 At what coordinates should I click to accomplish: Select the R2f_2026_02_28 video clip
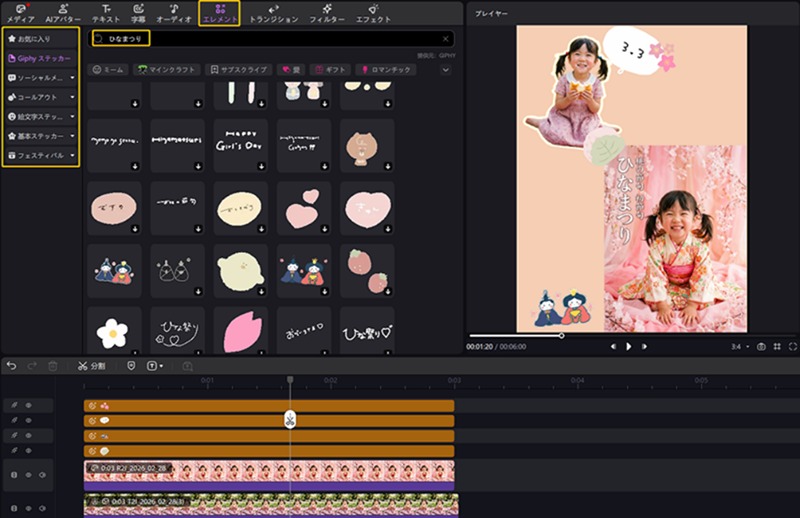(269, 475)
